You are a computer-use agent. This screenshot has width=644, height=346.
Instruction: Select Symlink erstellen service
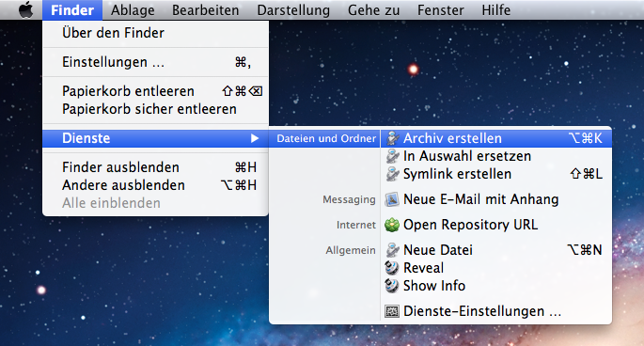coord(496,174)
